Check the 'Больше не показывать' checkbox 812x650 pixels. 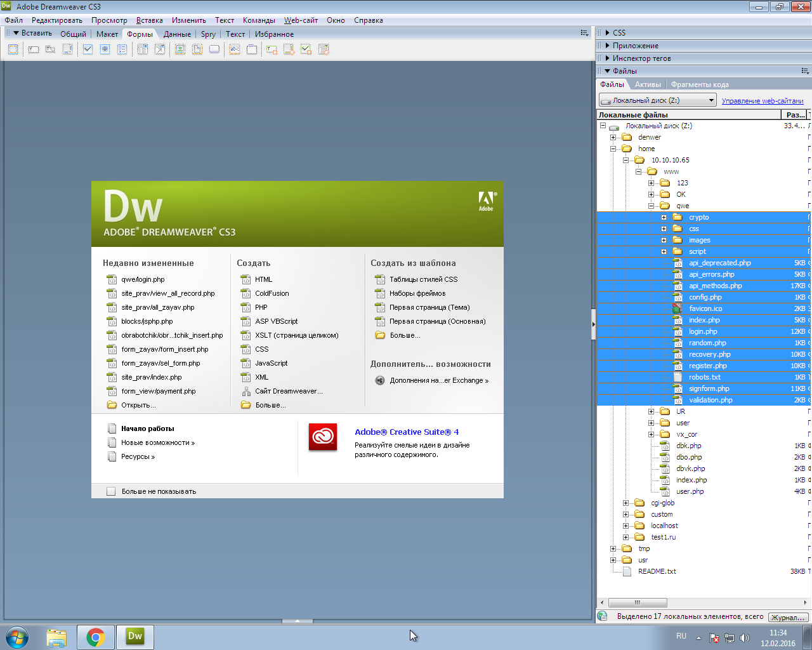(x=111, y=491)
